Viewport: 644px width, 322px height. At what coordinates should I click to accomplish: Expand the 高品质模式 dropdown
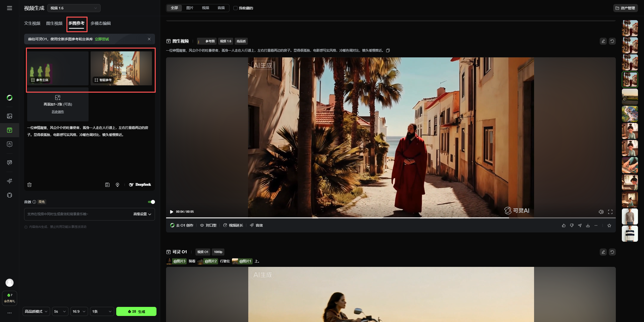click(36, 311)
